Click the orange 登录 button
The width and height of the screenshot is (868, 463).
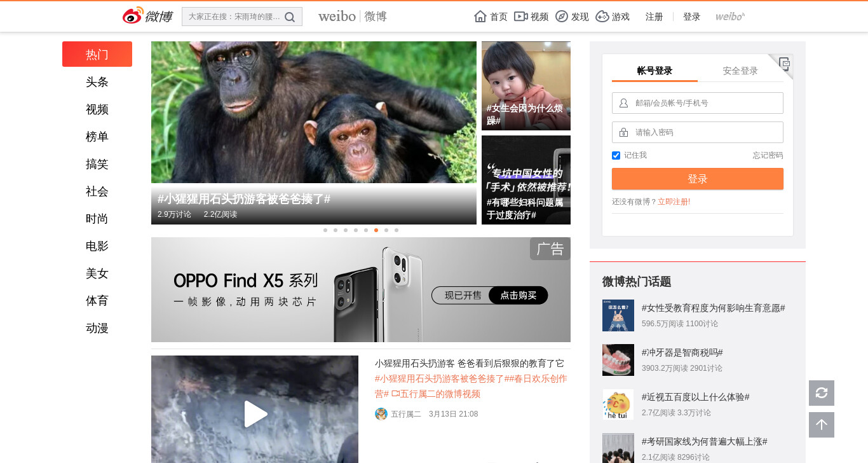[x=698, y=179]
